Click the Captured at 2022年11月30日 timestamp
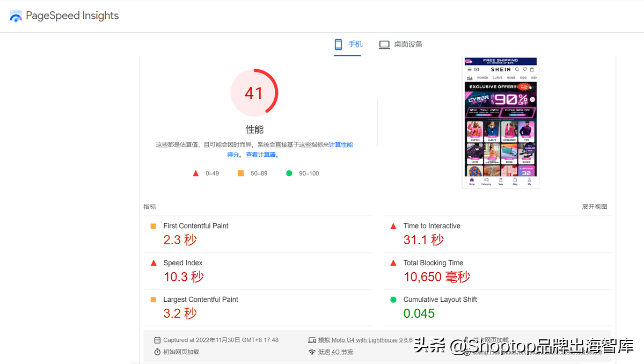This screenshot has height=364, width=644. point(221,340)
